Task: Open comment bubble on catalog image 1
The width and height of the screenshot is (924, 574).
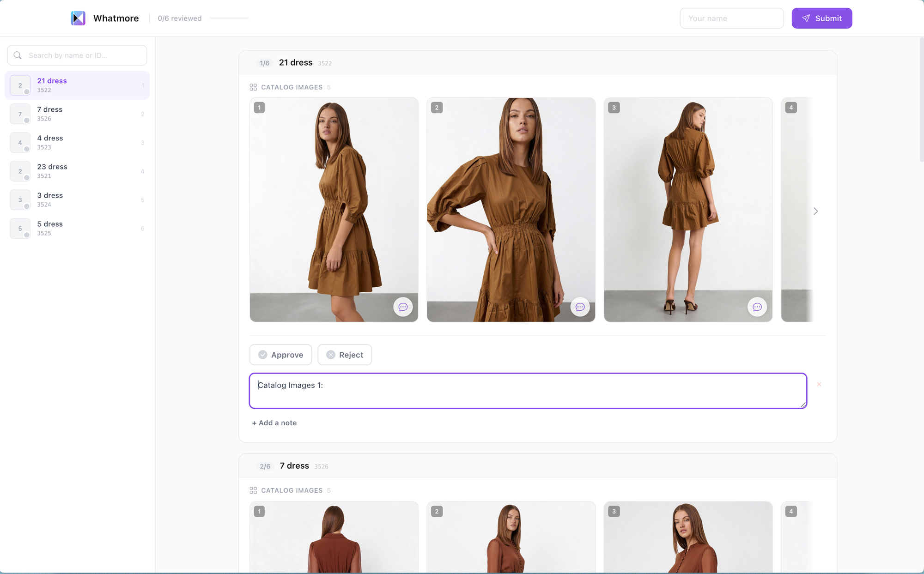Action: point(403,307)
